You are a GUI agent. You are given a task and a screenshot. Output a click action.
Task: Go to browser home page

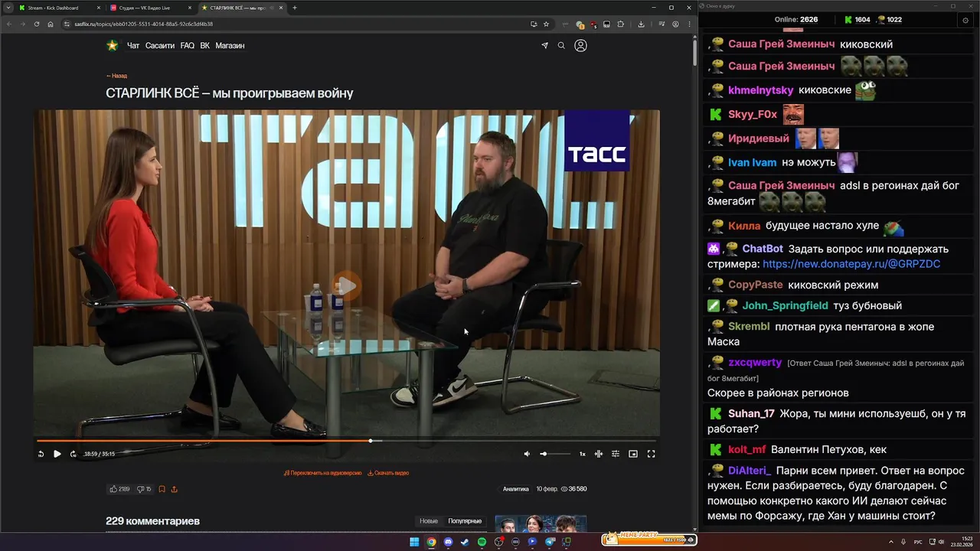coord(51,24)
